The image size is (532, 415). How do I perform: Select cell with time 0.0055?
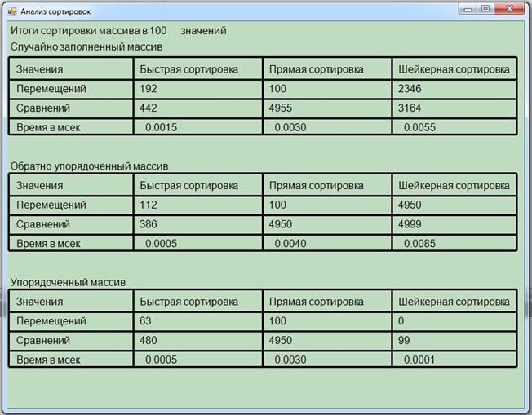pos(454,127)
